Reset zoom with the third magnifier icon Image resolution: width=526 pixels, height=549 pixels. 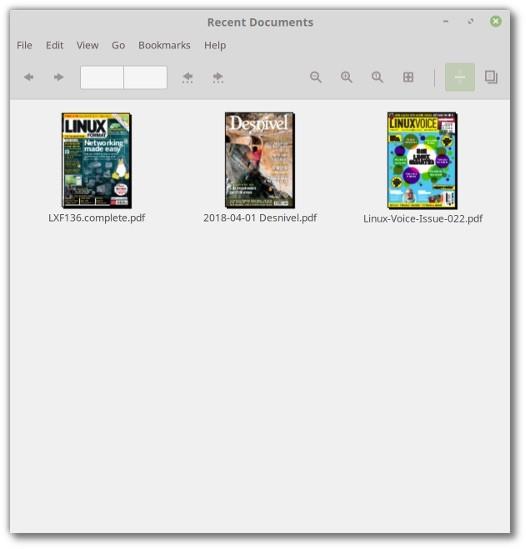[377, 77]
